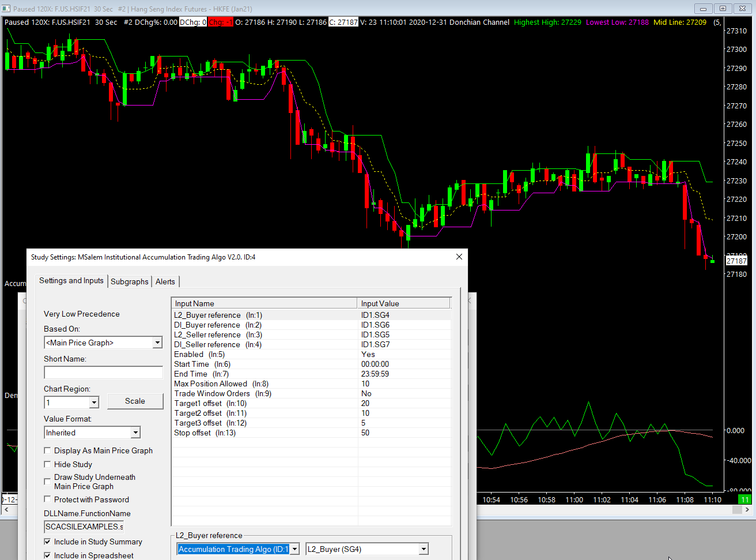Image resolution: width=756 pixels, height=560 pixels.
Task: Open the Accumulation Trading Algo study dropdown
Action: [294, 549]
